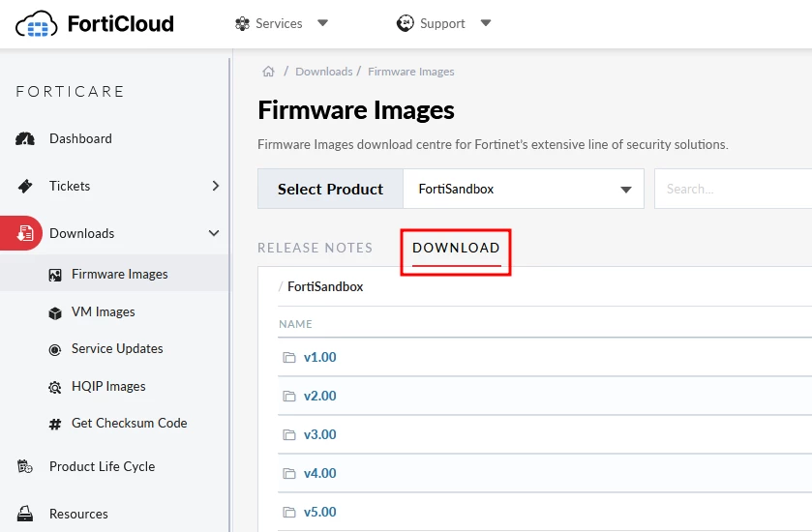Click the NAME column header
Screen dimensions: 812x532
pyautogui.click(x=296, y=324)
